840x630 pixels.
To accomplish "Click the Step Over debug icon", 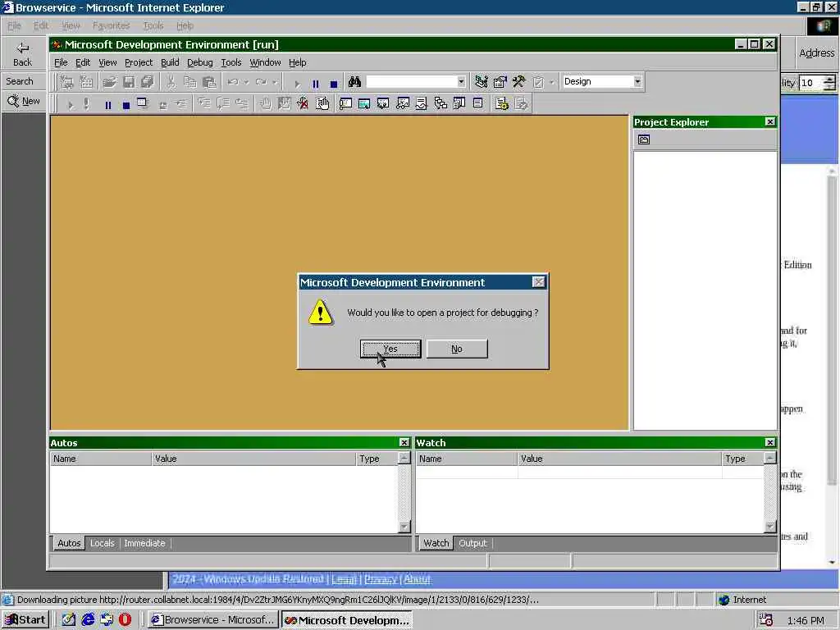I will coord(223,104).
